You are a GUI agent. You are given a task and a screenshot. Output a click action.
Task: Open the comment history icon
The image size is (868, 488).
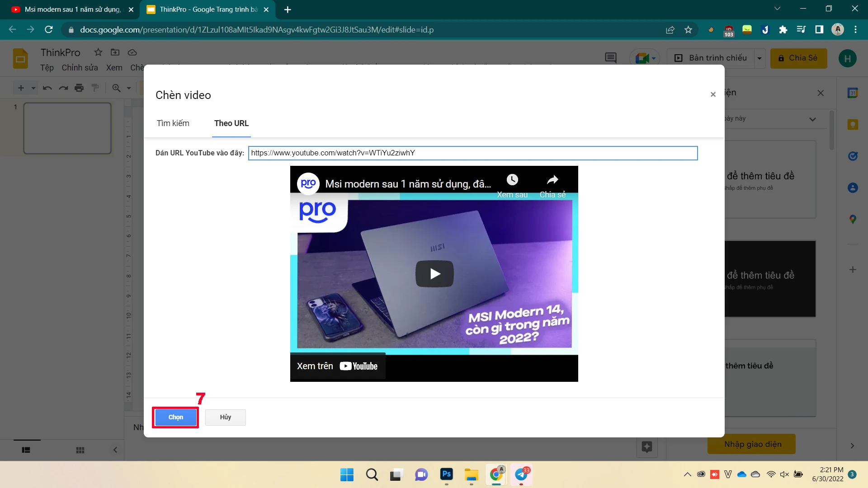coord(611,58)
